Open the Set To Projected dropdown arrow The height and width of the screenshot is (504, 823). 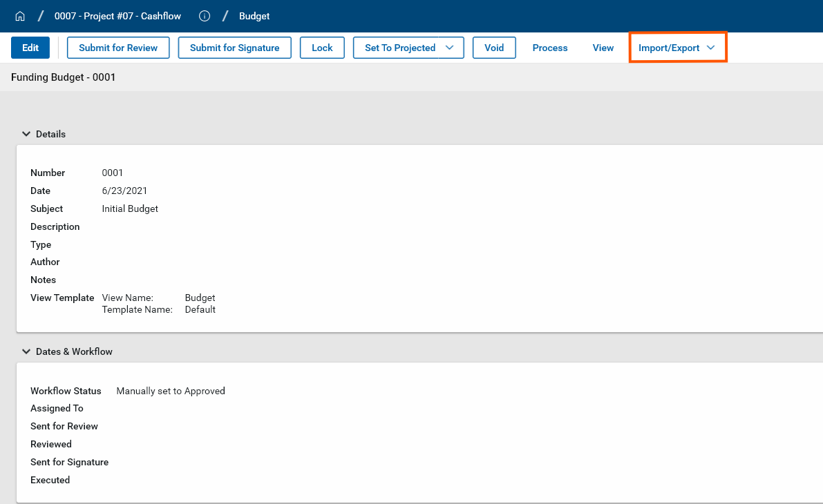(x=450, y=48)
